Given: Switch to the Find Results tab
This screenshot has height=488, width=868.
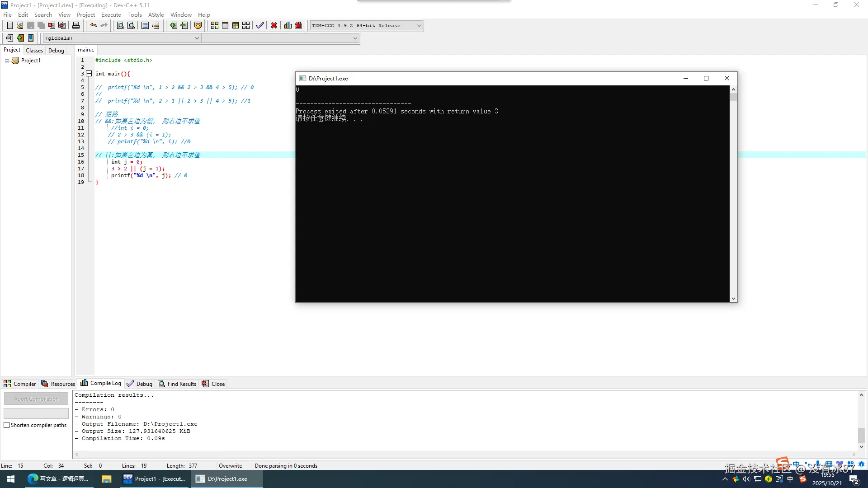Looking at the screenshot, I should coord(177,384).
